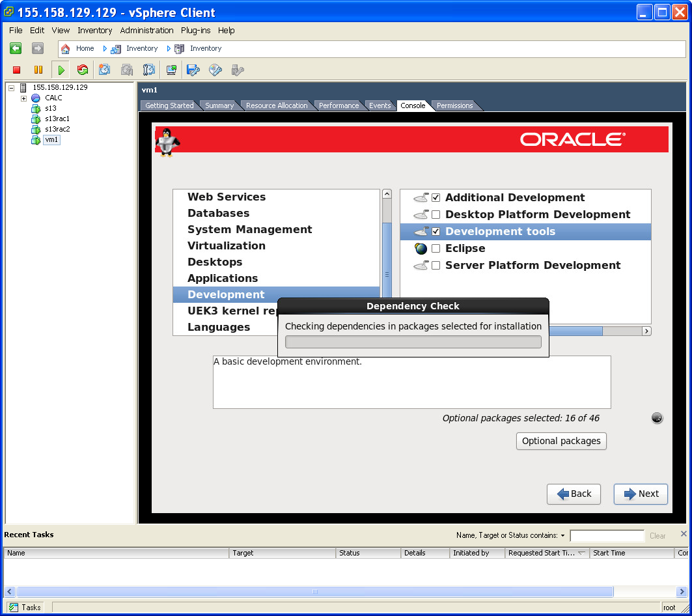Open the Plug-ins menu
Image resolution: width=692 pixels, height=616 pixels.
coord(195,31)
